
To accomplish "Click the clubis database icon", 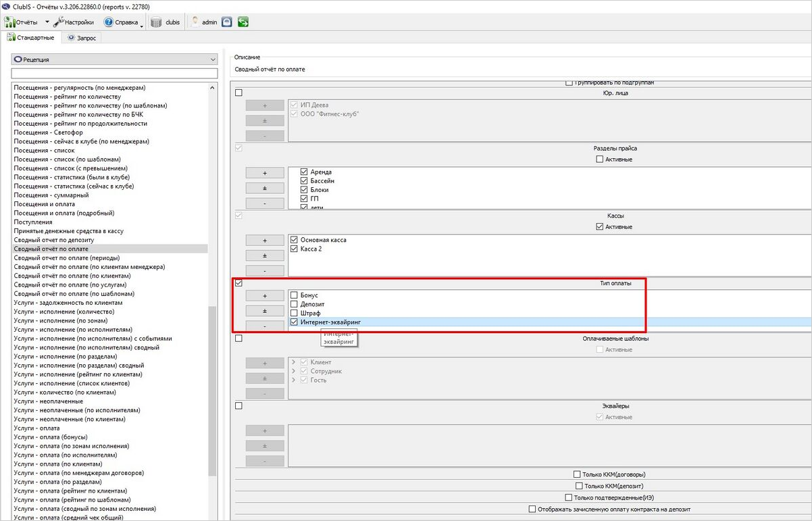I will [x=156, y=22].
